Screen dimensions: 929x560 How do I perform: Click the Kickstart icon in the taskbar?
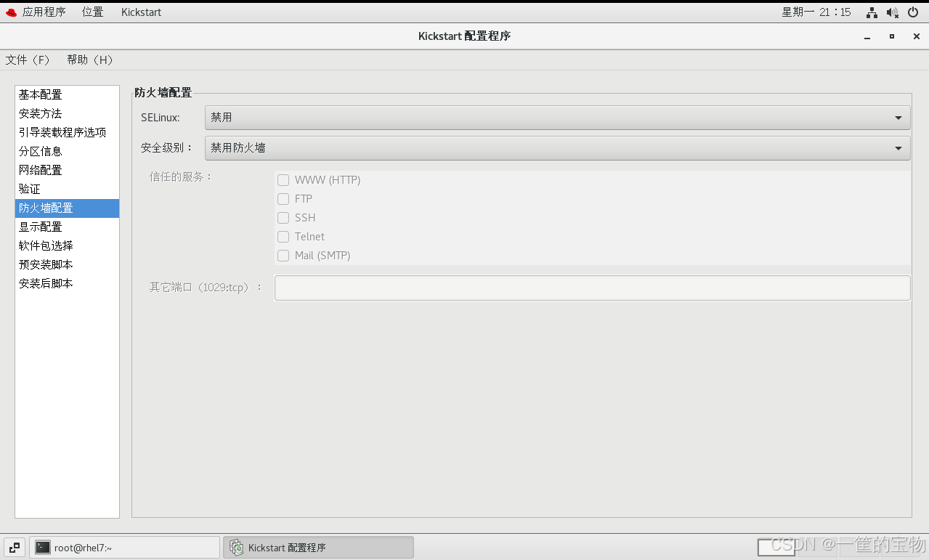pyautogui.click(x=237, y=548)
